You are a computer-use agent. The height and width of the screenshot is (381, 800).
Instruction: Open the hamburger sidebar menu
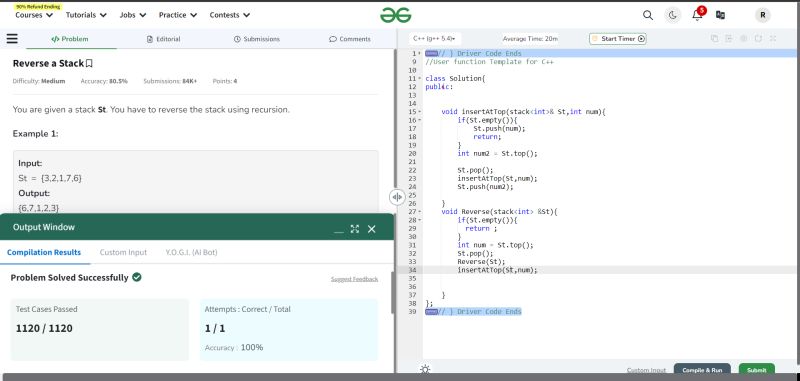point(12,39)
